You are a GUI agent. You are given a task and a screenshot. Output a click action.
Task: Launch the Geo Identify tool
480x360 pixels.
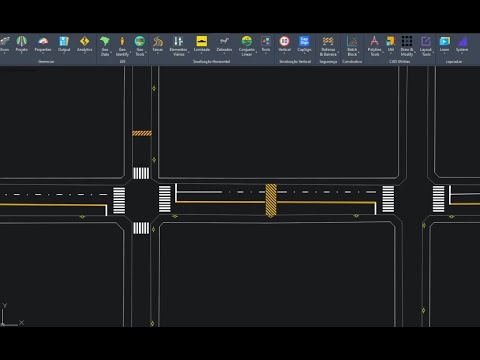(122, 46)
